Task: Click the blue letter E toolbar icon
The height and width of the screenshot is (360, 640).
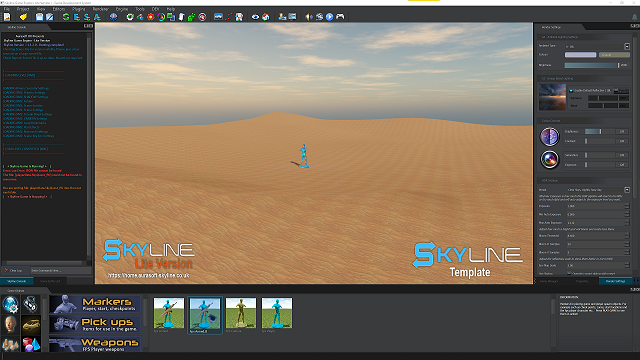Action: click(76, 17)
